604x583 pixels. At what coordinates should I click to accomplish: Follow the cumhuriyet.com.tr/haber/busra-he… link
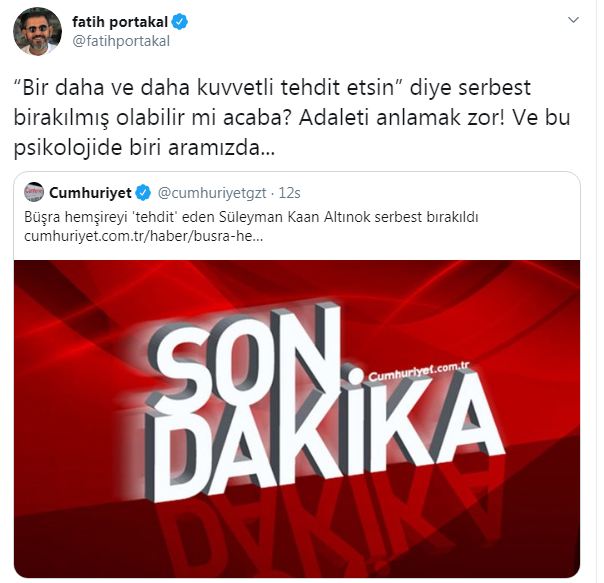pyautogui.click(x=143, y=236)
